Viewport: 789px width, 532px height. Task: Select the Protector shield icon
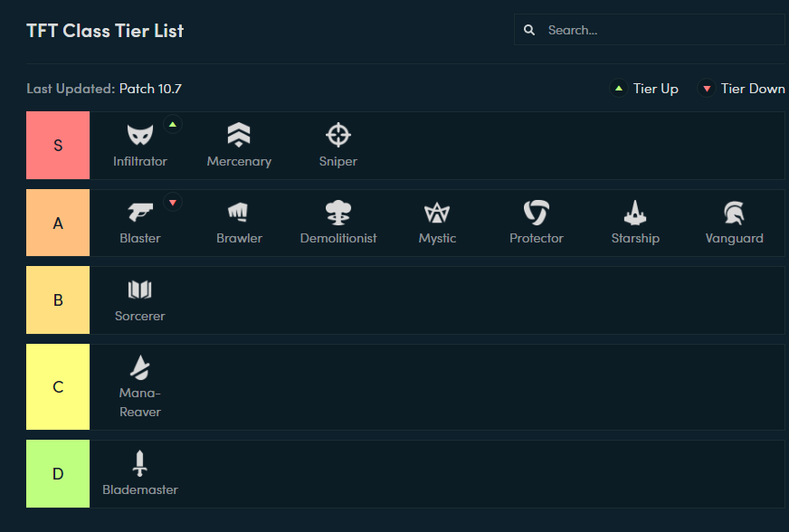coord(537,213)
